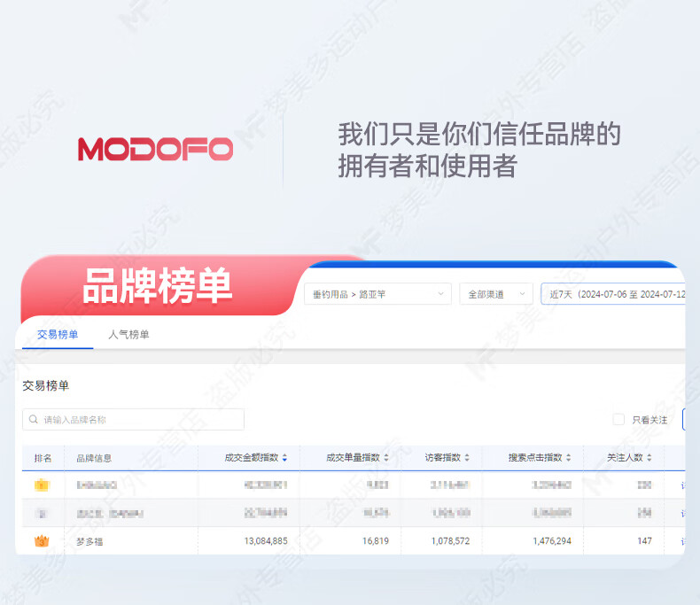Sort by 成交单量指数 column arrows
The height and width of the screenshot is (605, 700).
coord(386,458)
